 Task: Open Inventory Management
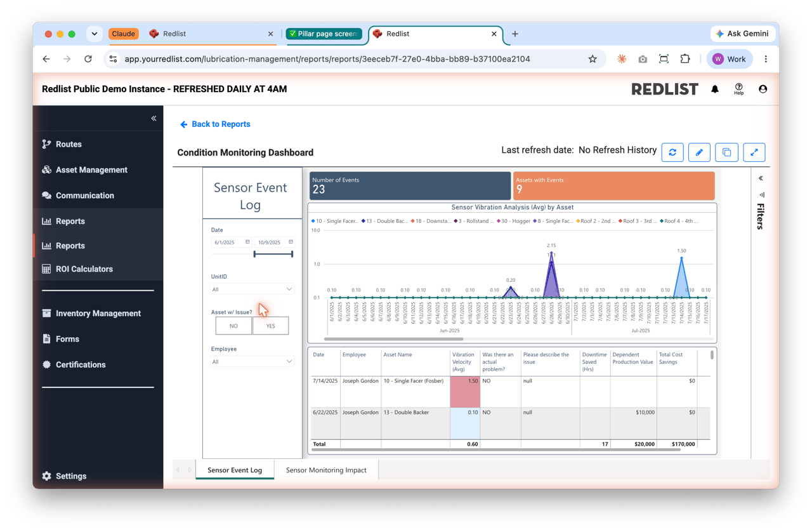click(x=91, y=314)
